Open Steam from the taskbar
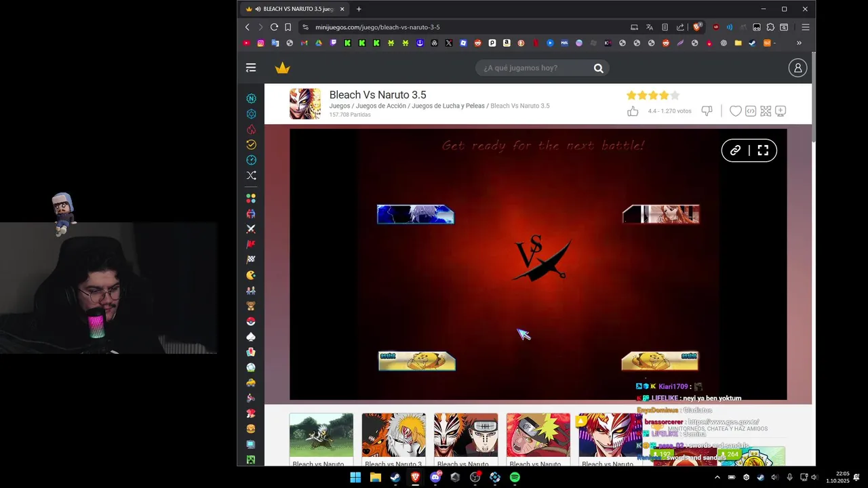Image resolution: width=868 pixels, height=488 pixels. click(395, 477)
